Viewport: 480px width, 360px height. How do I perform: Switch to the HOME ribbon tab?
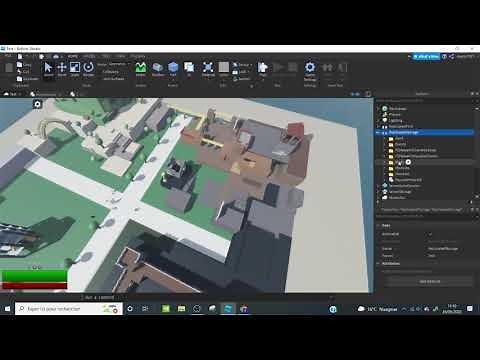click(x=73, y=56)
